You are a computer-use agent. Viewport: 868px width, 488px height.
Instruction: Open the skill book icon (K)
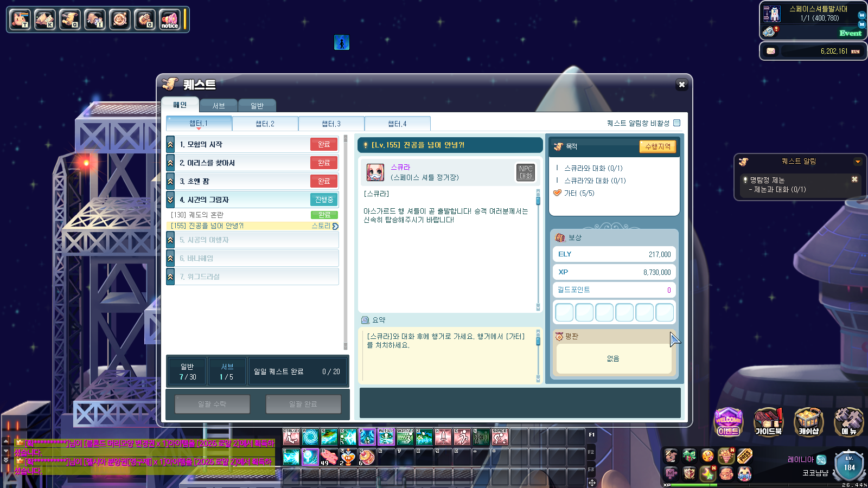(45, 20)
